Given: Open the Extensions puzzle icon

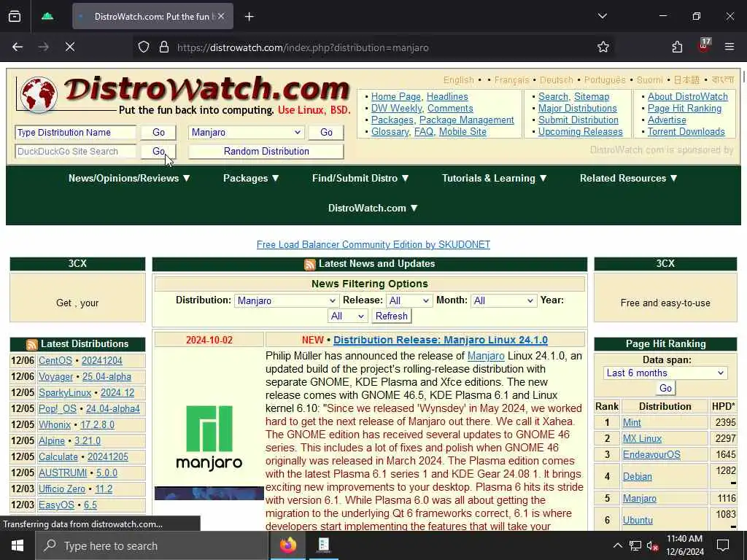Looking at the screenshot, I should point(677,47).
